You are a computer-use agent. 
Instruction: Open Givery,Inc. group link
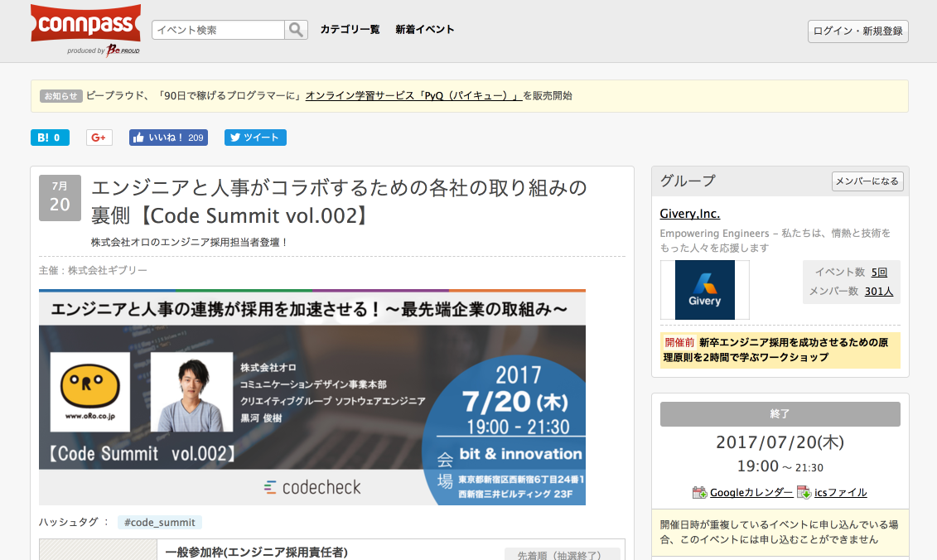tap(689, 214)
